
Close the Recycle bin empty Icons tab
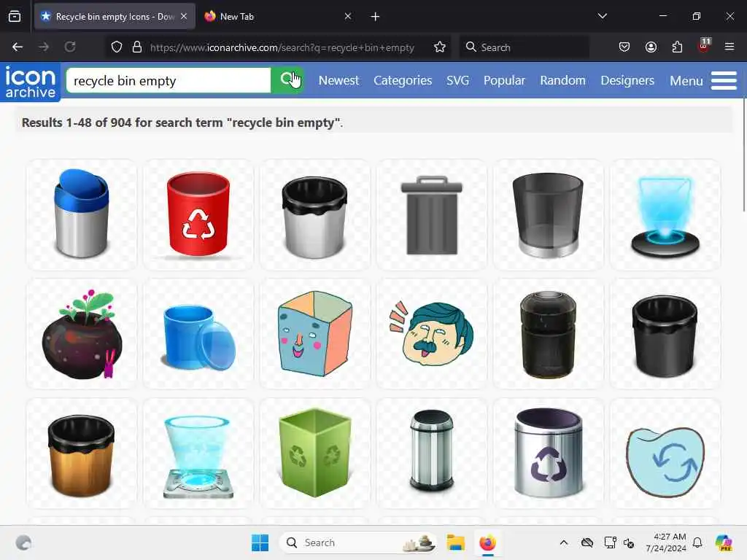click(184, 16)
